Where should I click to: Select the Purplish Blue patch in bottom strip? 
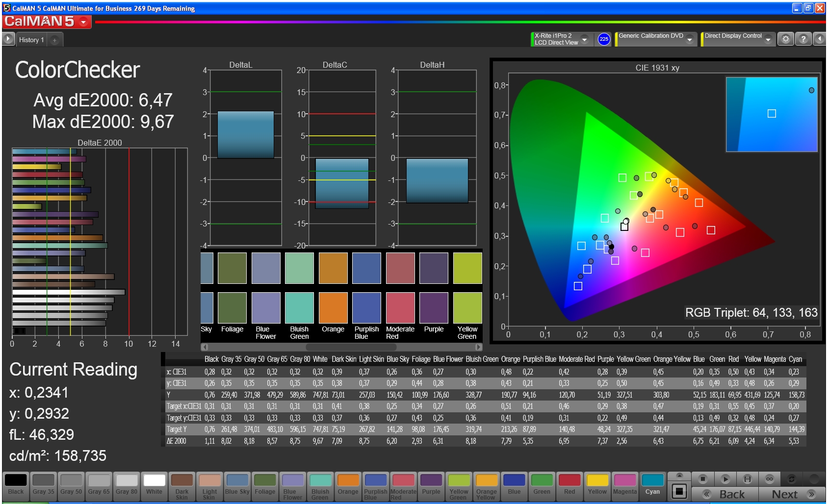click(x=376, y=486)
